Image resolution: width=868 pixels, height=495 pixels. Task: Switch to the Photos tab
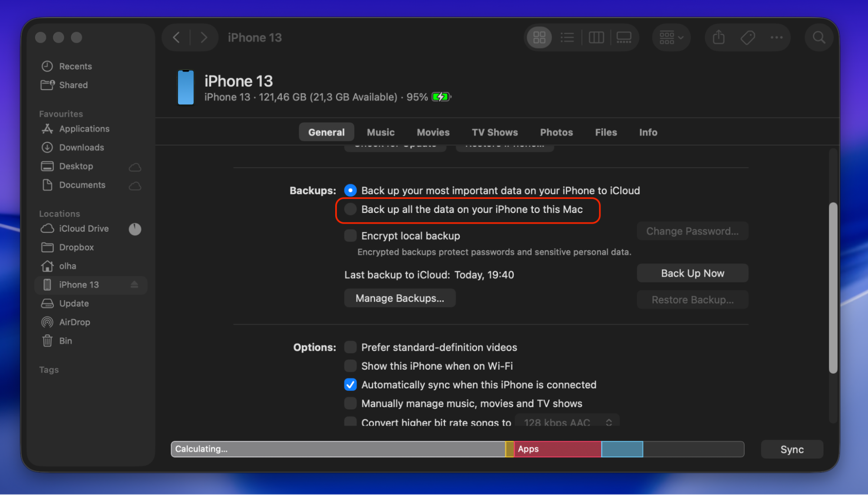click(557, 132)
